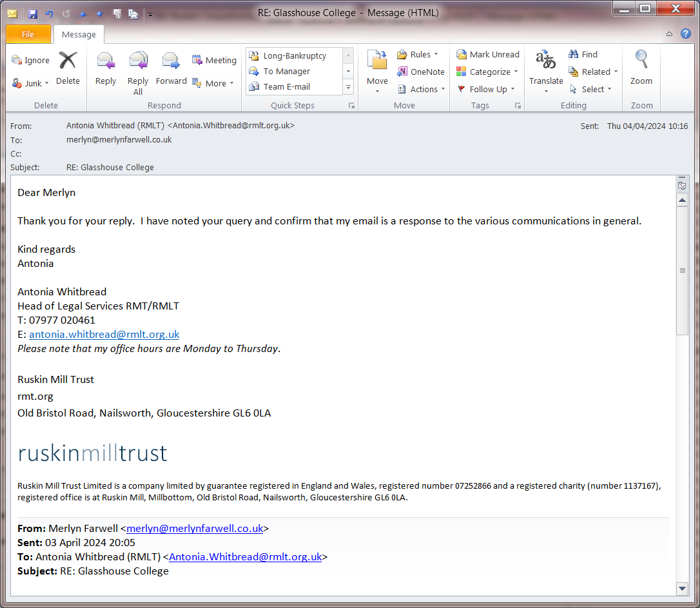Run the To Manager quick step
Screen dimensions: 700x608
[295, 72]
